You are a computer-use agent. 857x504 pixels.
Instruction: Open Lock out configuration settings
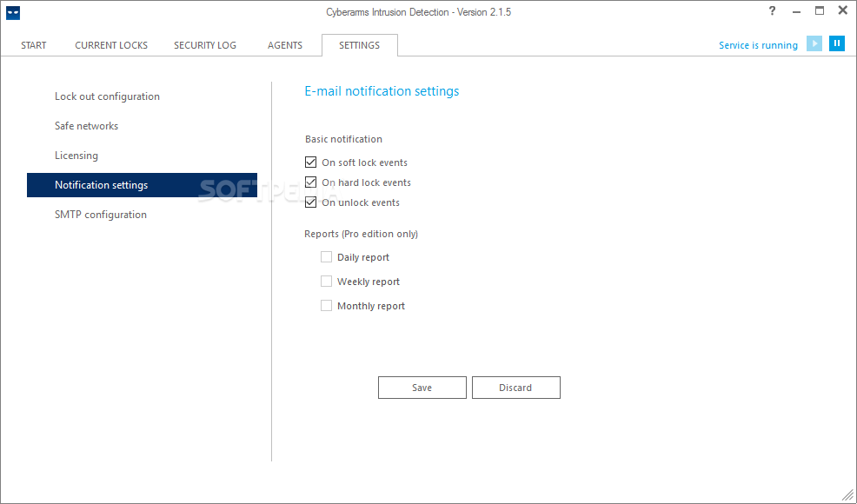(x=107, y=96)
